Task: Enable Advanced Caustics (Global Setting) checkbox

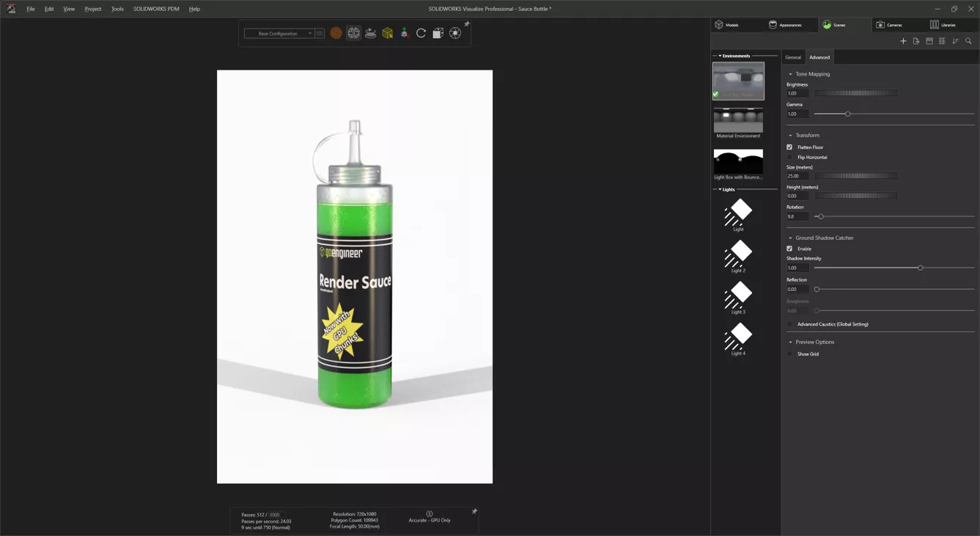Action: (x=789, y=324)
